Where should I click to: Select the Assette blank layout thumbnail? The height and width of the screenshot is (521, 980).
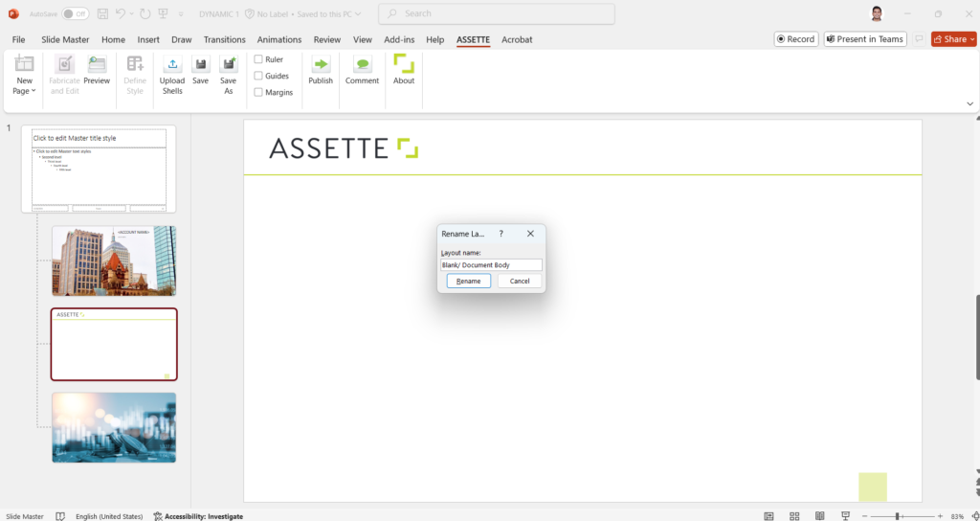(x=114, y=344)
